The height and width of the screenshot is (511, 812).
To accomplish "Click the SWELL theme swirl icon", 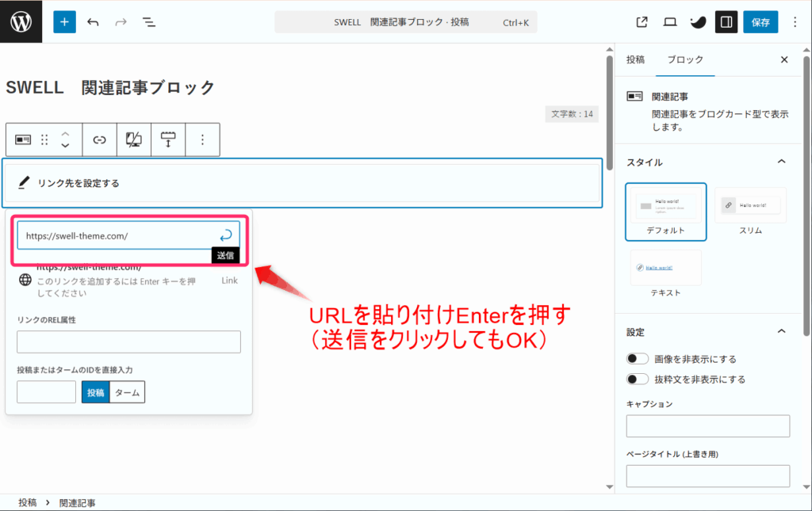I will point(698,21).
